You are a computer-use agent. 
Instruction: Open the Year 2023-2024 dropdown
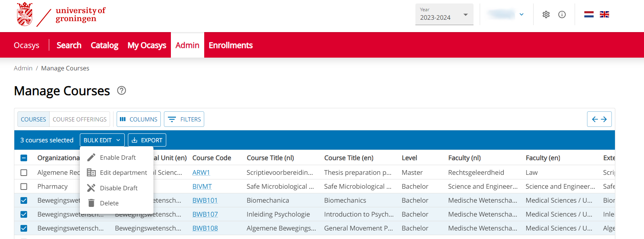[444, 15]
